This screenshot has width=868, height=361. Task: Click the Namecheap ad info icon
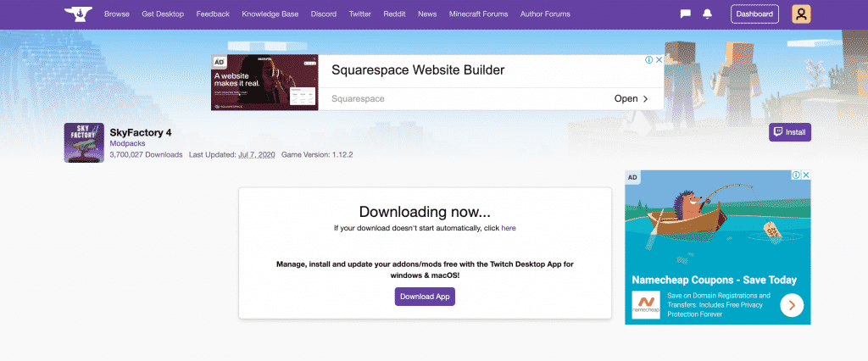click(796, 175)
